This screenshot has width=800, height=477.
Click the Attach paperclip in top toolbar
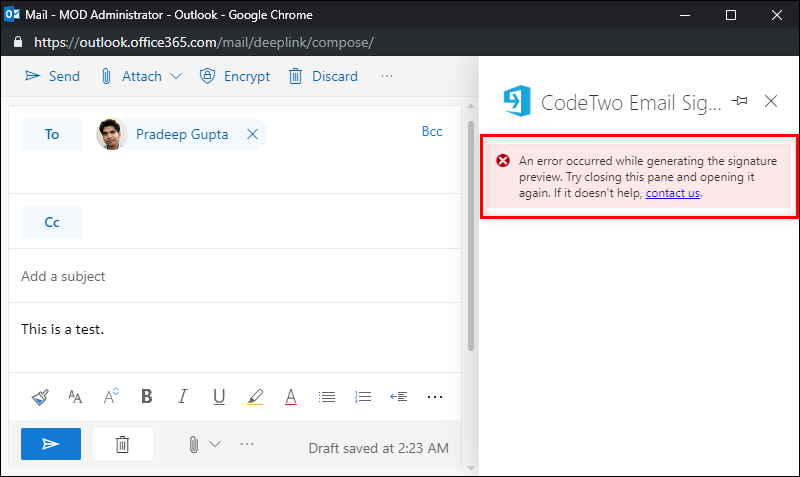coord(106,77)
